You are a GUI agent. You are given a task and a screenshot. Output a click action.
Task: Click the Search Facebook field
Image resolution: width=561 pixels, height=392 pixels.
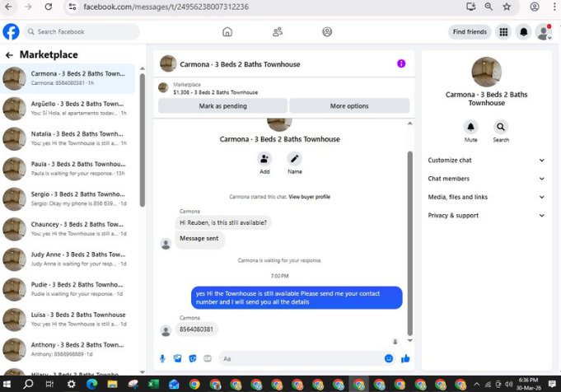(x=82, y=32)
